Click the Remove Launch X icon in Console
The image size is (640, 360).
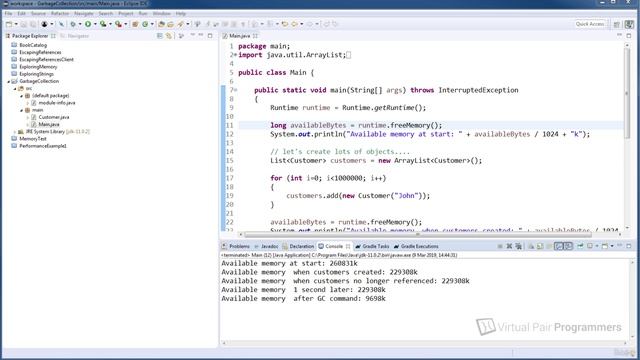[x=509, y=246]
